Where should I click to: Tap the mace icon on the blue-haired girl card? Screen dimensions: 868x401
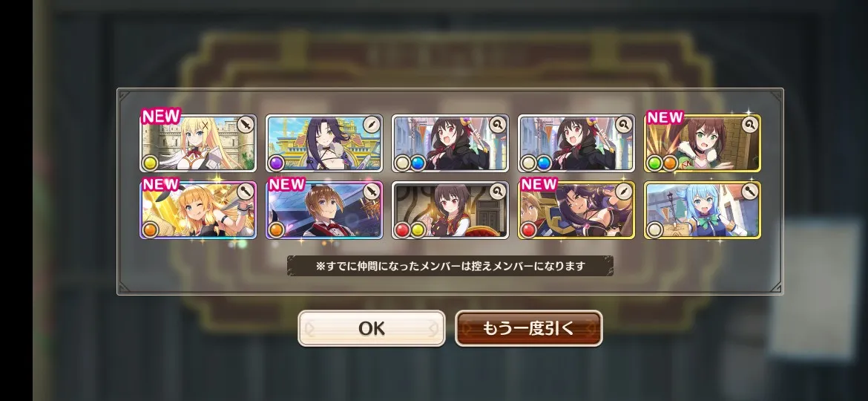point(749,192)
